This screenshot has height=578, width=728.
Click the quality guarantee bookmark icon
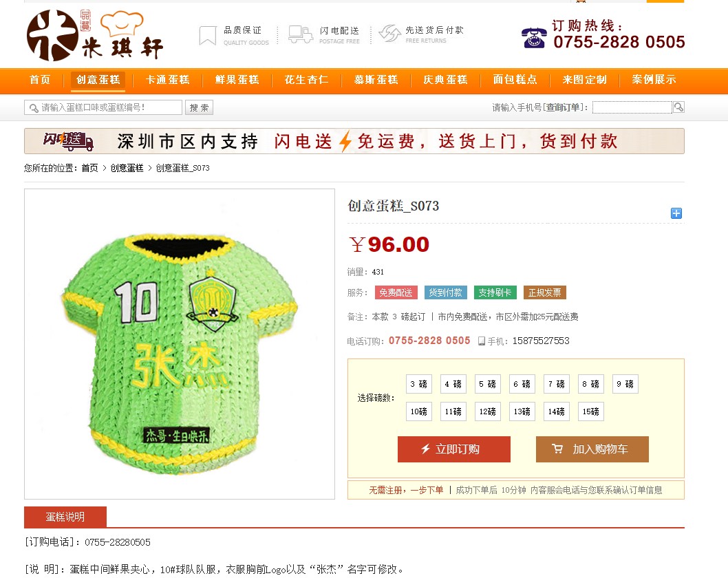pyautogui.click(x=208, y=36)
